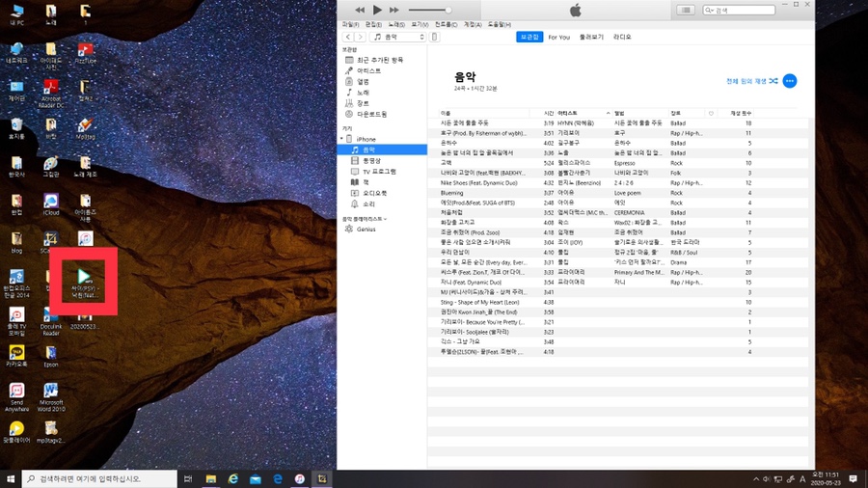Switch to the 보관함 tab
This screenshot has width=868, height=488.
point(529,37)
